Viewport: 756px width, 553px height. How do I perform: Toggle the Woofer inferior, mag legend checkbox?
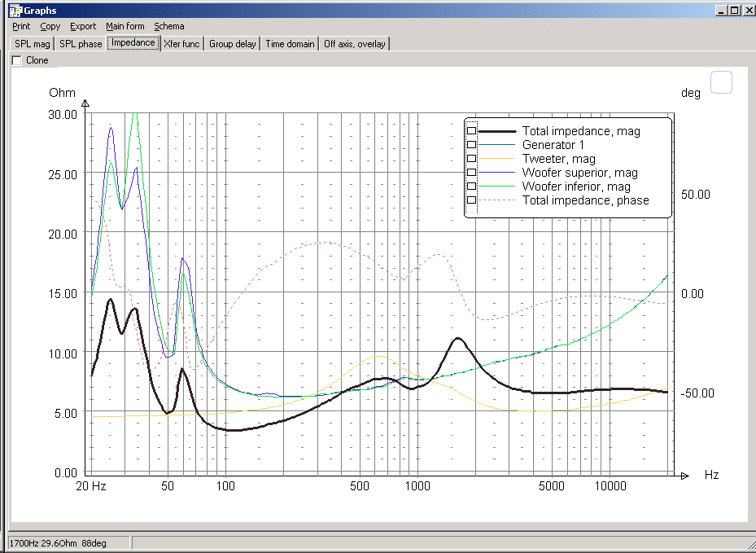coord(471,187)
